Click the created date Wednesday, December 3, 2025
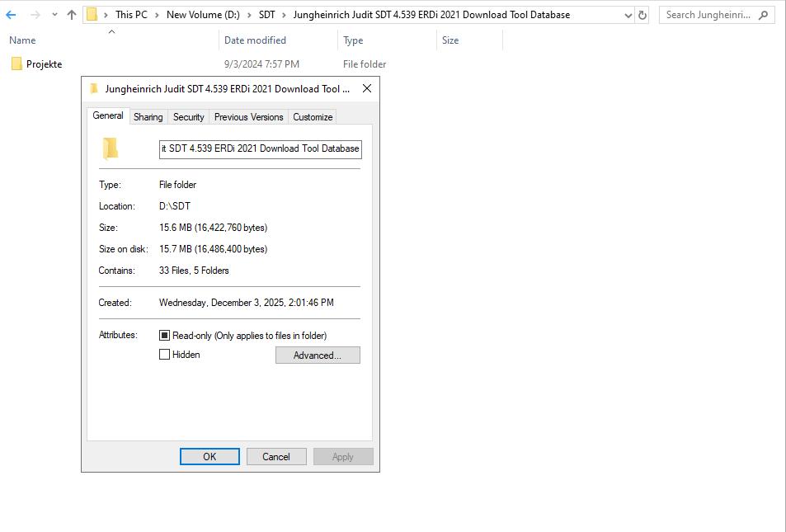Screen dimensions: 786x532 click(x=246, y=303)
